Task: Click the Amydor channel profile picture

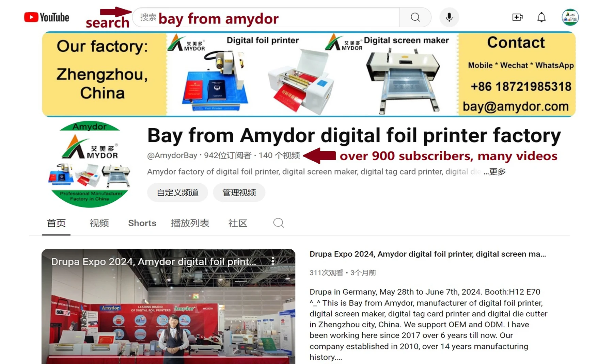Action: (90, 164)
